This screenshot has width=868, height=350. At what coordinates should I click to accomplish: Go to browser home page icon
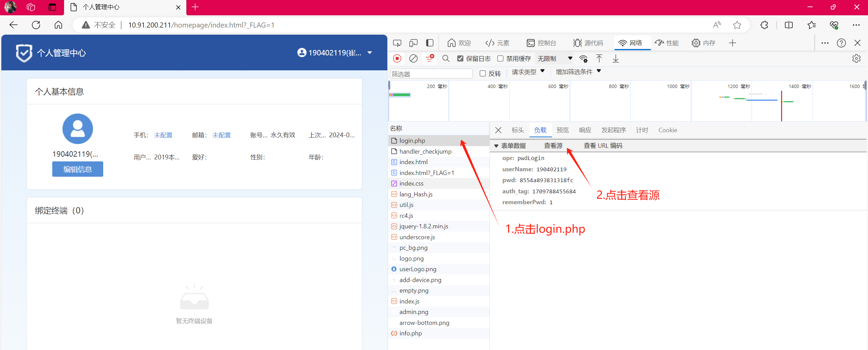pos(58,25)
